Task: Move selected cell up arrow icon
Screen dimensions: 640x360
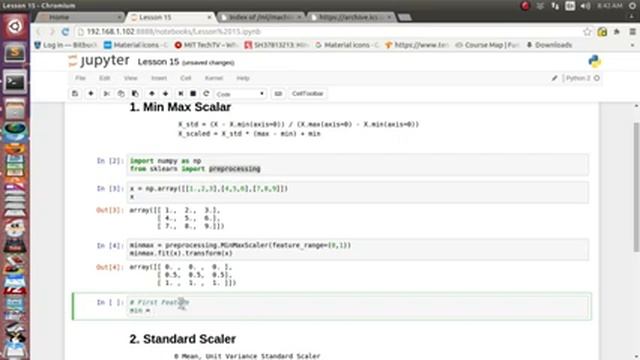Action: (151, 93)
